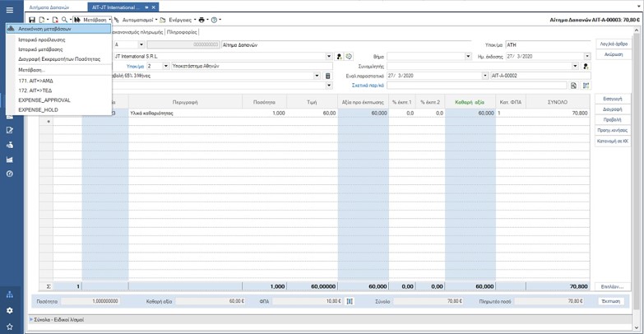644x334 pixels.
Task: Click the Σχετικά παρ/κά input field
Action: click(x=477, y=86)
